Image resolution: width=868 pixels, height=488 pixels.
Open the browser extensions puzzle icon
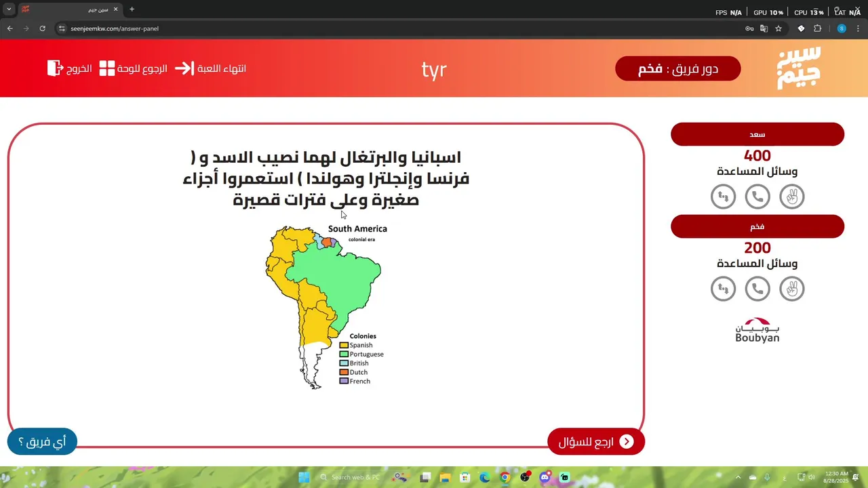coord(817,28)
